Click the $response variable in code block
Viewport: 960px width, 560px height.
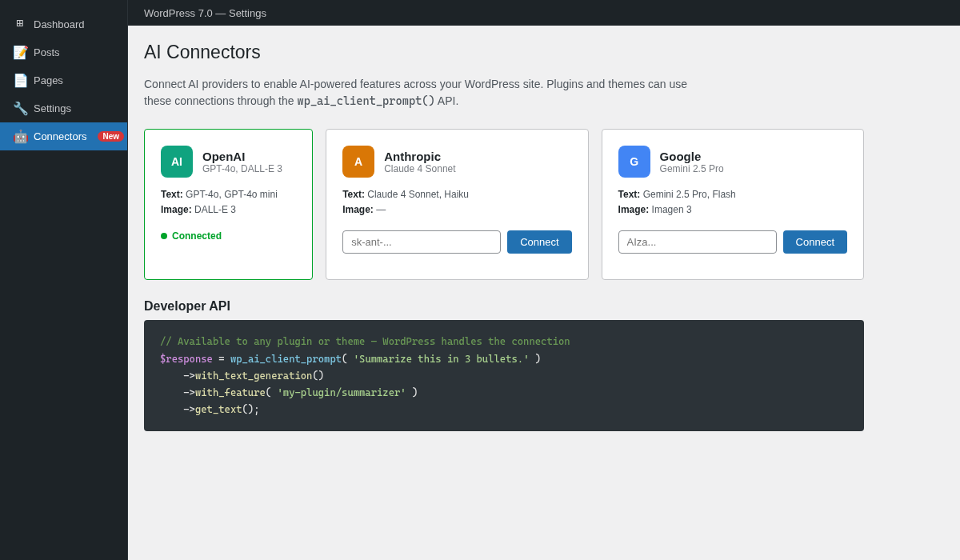click(x=186, y=359)
